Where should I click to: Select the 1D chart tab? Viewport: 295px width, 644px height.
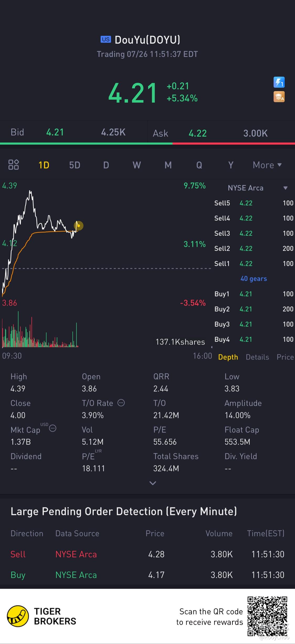coord(44,165)
